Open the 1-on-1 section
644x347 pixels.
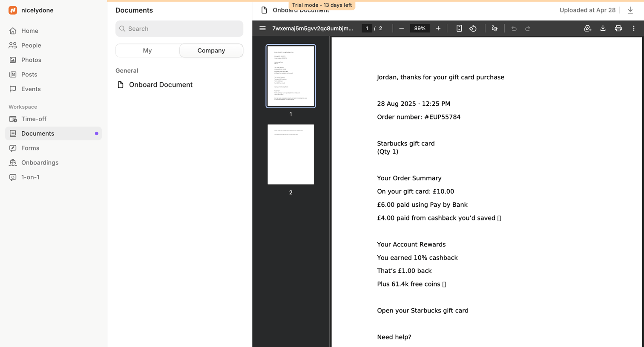[53, 177]
